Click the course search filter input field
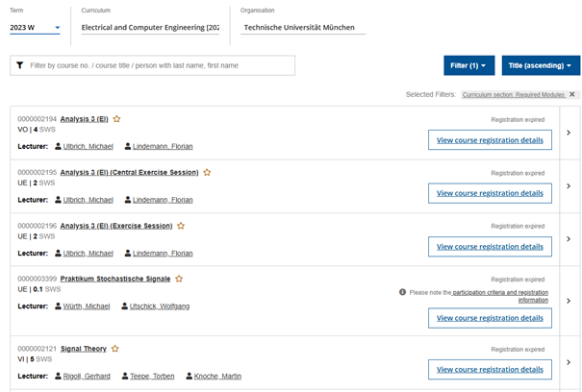582x392 pixels. pyautogui.click(x=159, y=65)
